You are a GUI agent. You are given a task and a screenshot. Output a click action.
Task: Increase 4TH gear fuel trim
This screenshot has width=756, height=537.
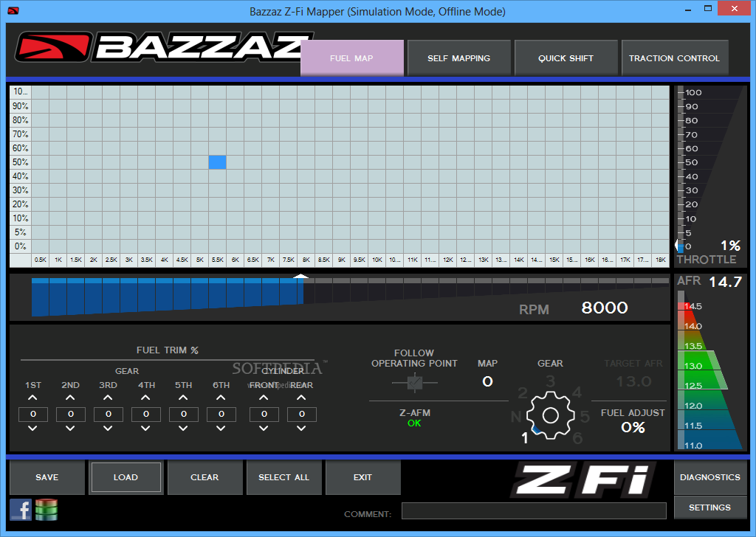click(145, 398)
